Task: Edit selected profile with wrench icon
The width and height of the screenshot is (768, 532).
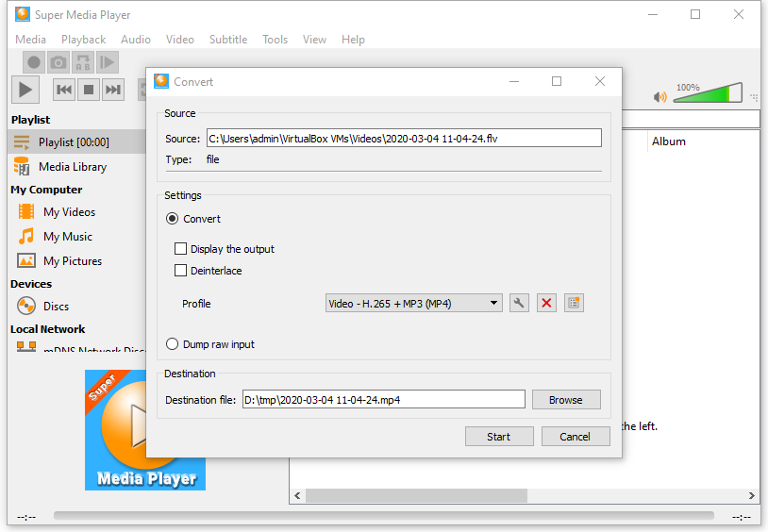Action: (x=519, y=303)
